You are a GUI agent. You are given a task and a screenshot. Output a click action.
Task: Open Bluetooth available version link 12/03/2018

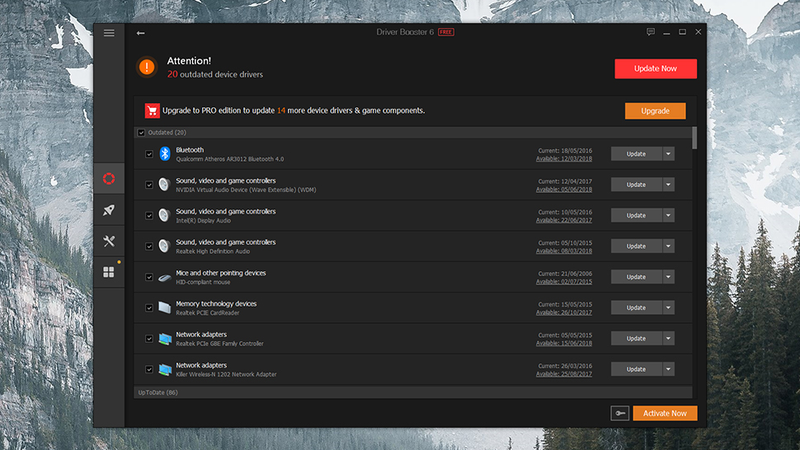click(564, 159)
